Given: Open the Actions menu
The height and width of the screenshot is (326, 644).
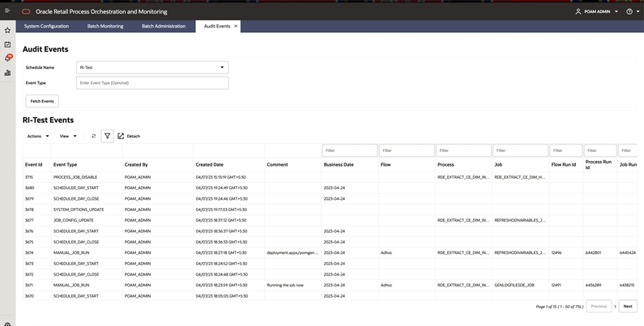Looking at the screenshot, I should 38,136.
